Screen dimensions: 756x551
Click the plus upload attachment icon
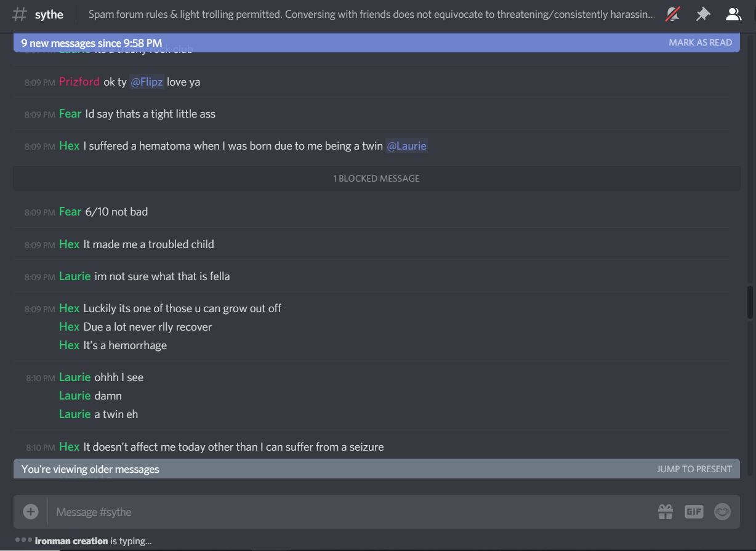point(31,512)
